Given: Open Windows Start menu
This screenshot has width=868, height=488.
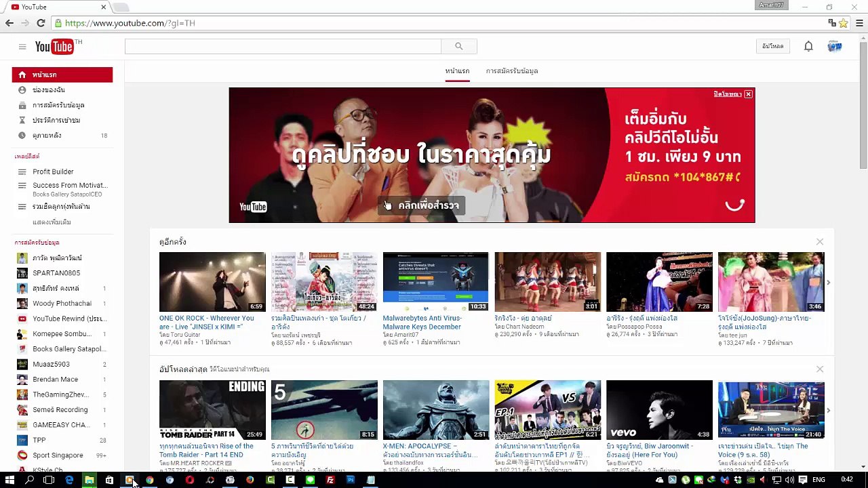Looking at the screenshot, I should click(x=9, y=480).
